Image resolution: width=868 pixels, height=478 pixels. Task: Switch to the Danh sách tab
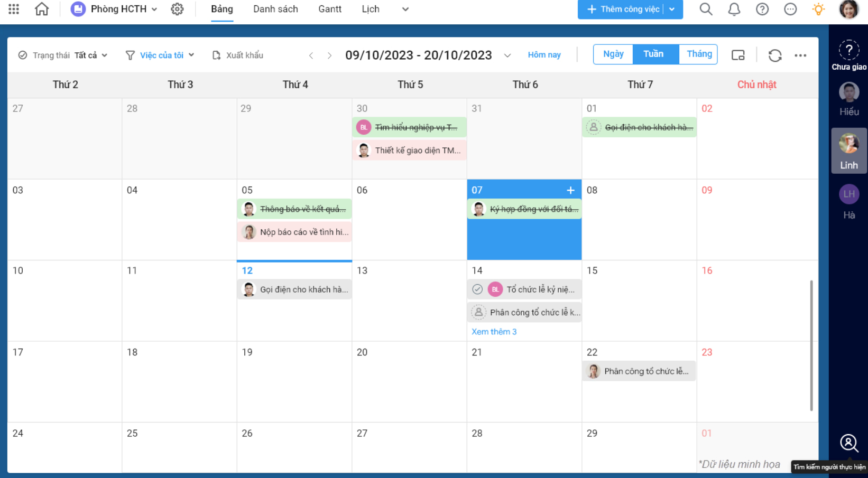275,9
